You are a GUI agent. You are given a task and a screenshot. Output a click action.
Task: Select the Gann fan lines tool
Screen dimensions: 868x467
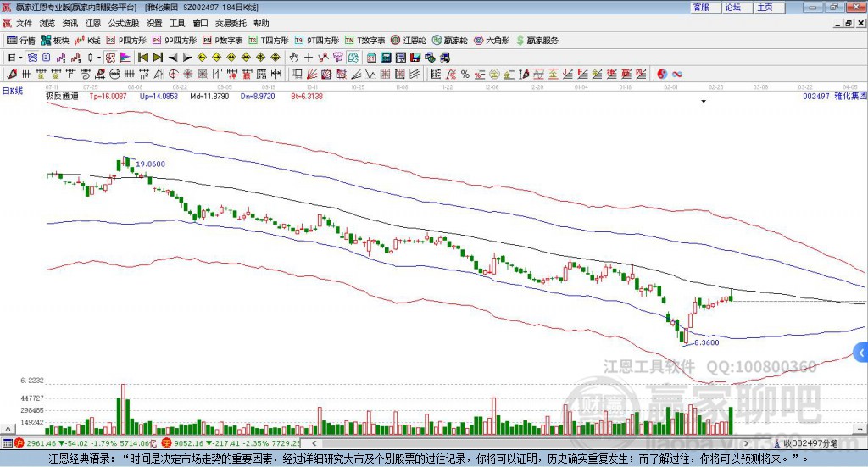click(x=312, y=74)
